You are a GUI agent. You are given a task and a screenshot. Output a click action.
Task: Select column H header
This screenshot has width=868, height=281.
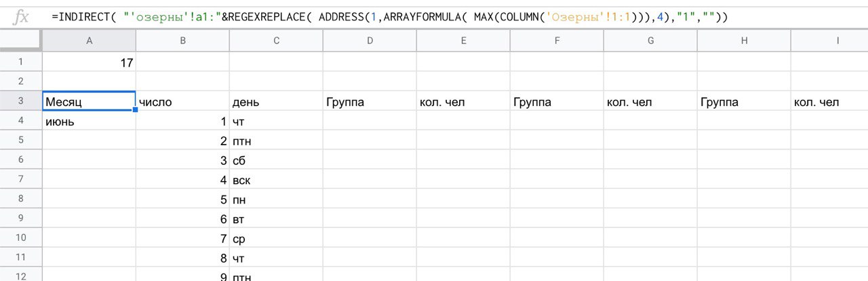pos(744,41)
